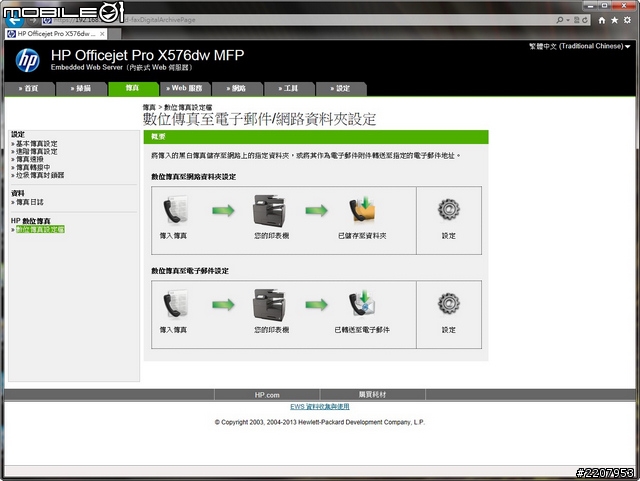Refresh the page with the reload icon
640x481 pixels.
(x=585, y=20)
